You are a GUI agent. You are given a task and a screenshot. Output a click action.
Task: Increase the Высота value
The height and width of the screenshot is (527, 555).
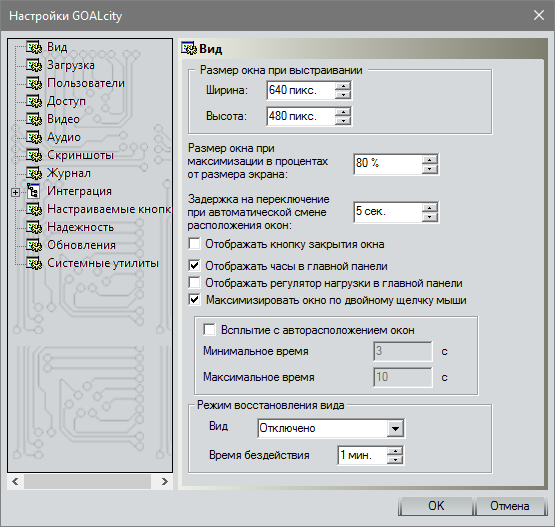343,112
